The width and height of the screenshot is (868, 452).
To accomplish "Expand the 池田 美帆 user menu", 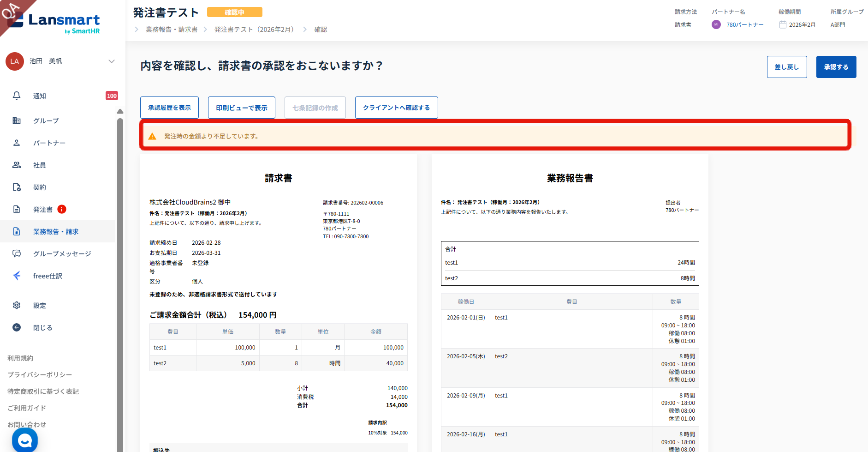I will 111,61.
